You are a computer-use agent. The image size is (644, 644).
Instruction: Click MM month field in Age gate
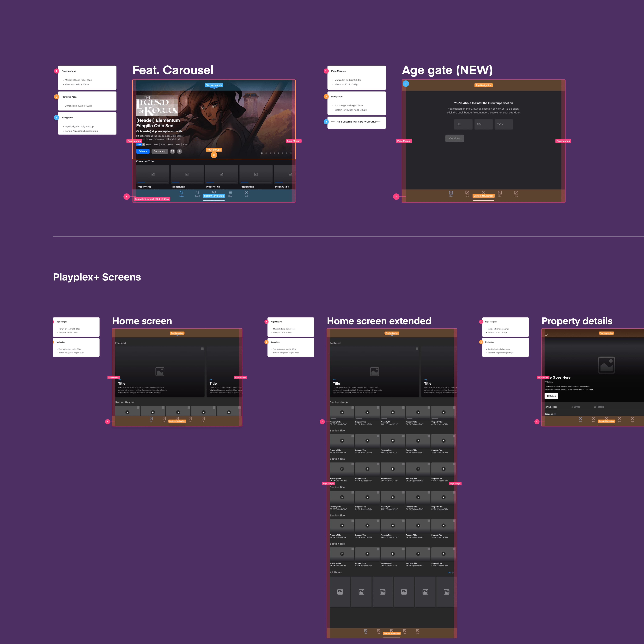coord(463,124)
